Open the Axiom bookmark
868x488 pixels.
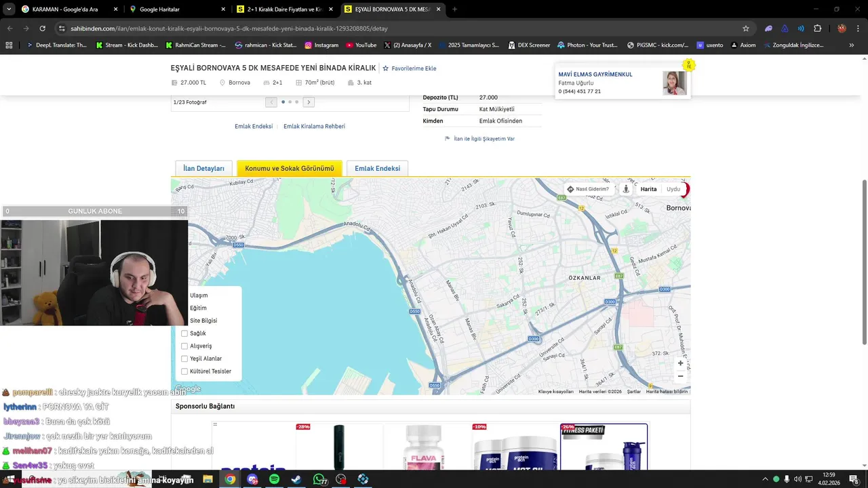pos(743,45)
